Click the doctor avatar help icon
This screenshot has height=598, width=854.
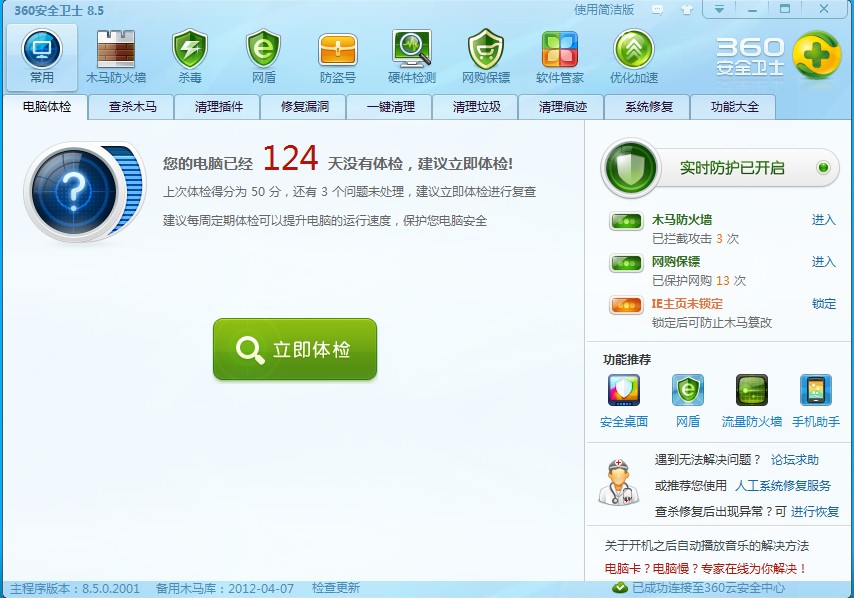619,483
